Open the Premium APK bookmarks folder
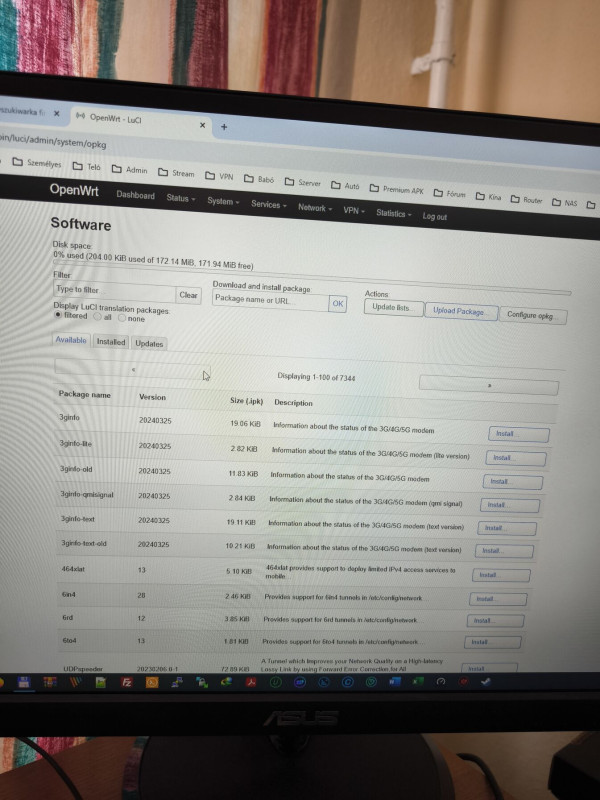 [x=396, y=189]
